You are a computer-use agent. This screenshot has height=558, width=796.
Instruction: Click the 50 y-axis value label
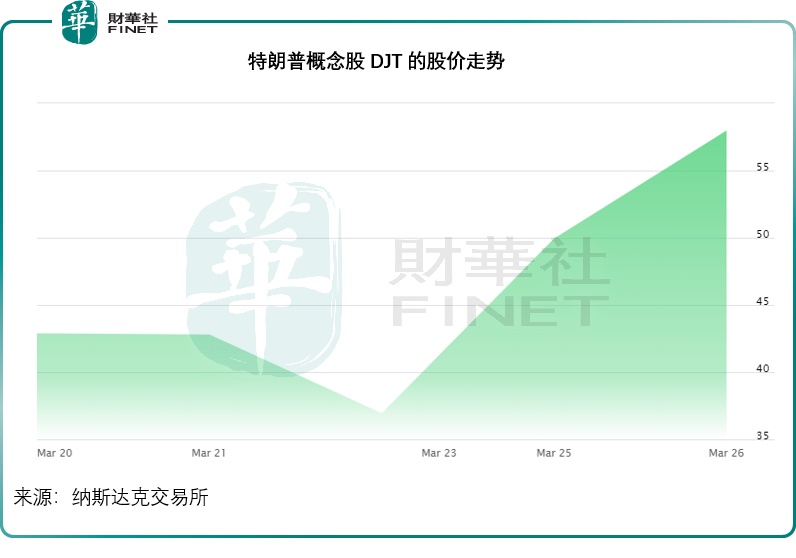763,235
